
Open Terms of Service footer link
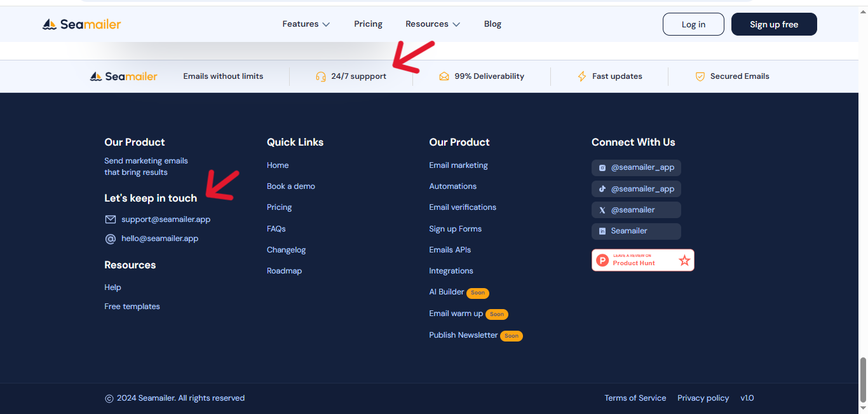tap(635, 398)
